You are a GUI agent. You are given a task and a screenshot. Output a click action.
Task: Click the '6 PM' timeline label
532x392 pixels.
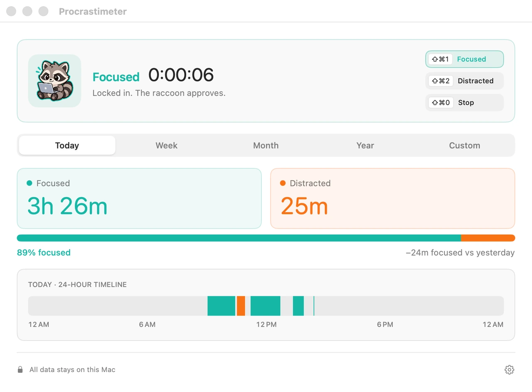click(x=385, y=325)
